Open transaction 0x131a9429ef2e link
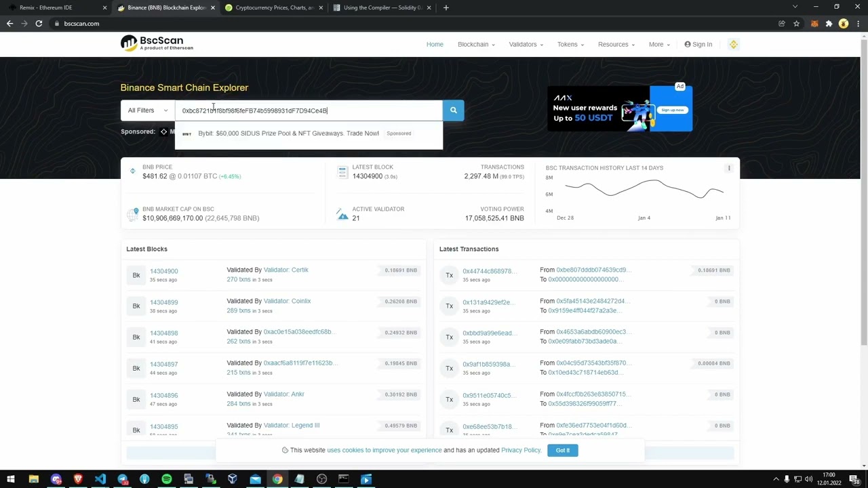 point(488,302)
